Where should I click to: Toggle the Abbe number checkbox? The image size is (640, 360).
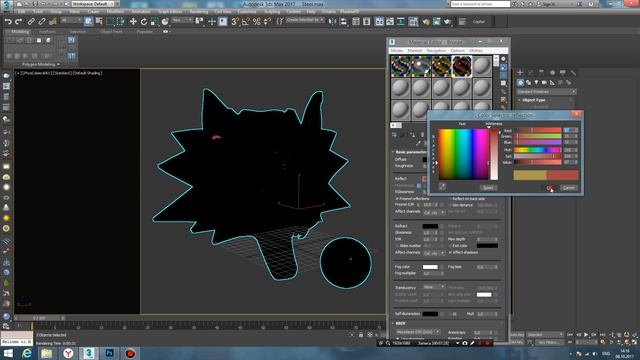397,246
